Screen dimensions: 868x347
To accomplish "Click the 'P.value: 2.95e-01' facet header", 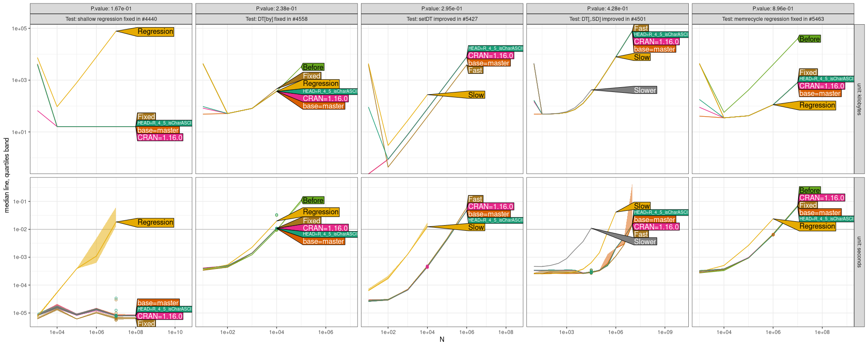I will tap(442, 9).
